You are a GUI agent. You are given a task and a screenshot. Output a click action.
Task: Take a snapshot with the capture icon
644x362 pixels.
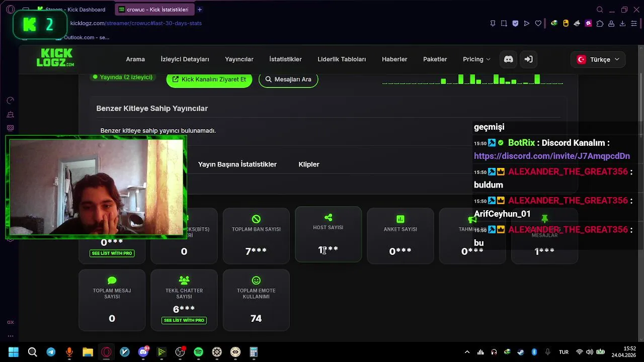coord(504,23)
